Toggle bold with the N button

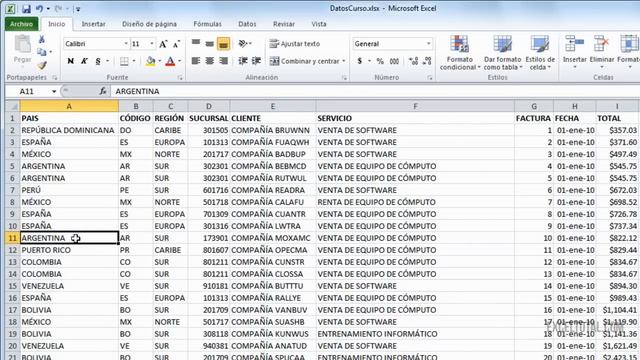pos(71,61)
